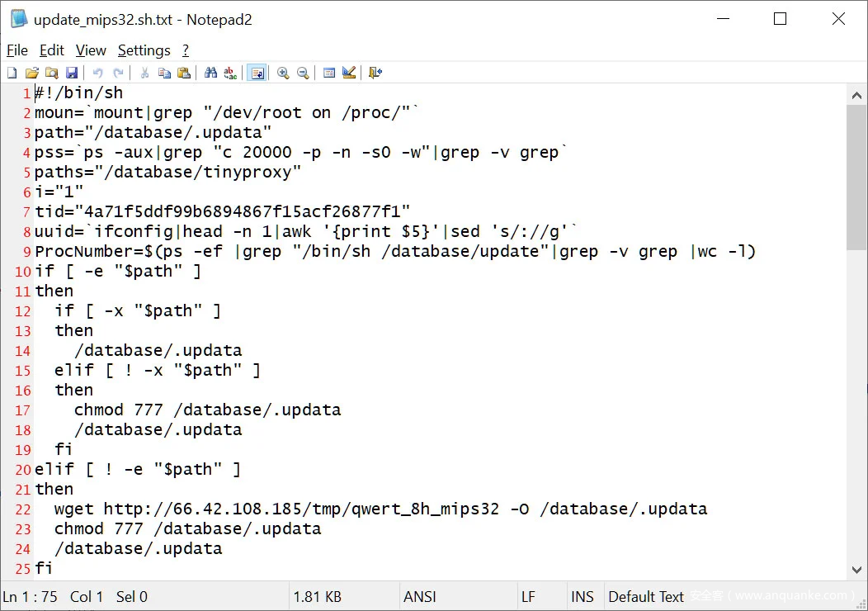Click the scrollbar down arrow
The width and height of the screenshot is (868, 611).
856,570
